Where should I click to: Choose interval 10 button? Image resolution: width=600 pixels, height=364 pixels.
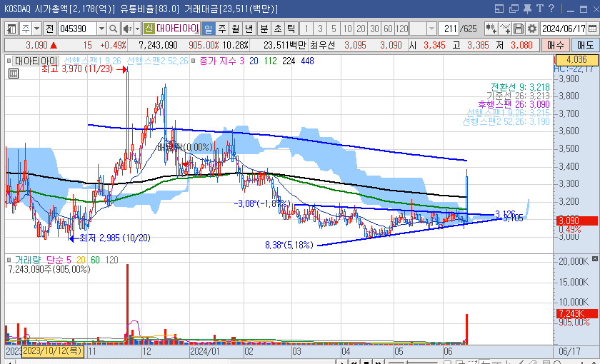point(347,29)
